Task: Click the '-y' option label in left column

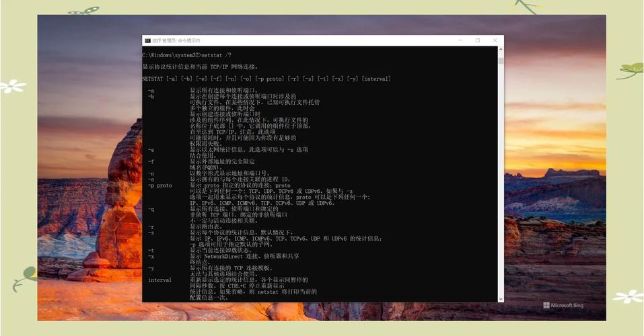Action: pyautogui.click(x=151, y=268)
